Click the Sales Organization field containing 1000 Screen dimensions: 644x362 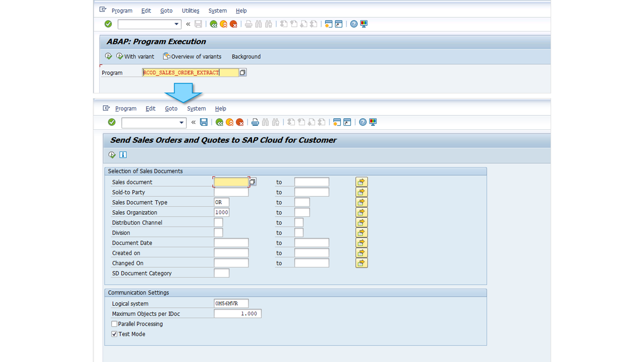(x=221, y=212)
